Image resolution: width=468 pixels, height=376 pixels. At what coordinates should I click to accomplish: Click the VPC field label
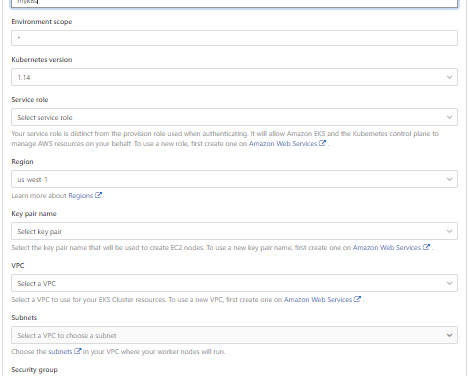pos(18,266)
